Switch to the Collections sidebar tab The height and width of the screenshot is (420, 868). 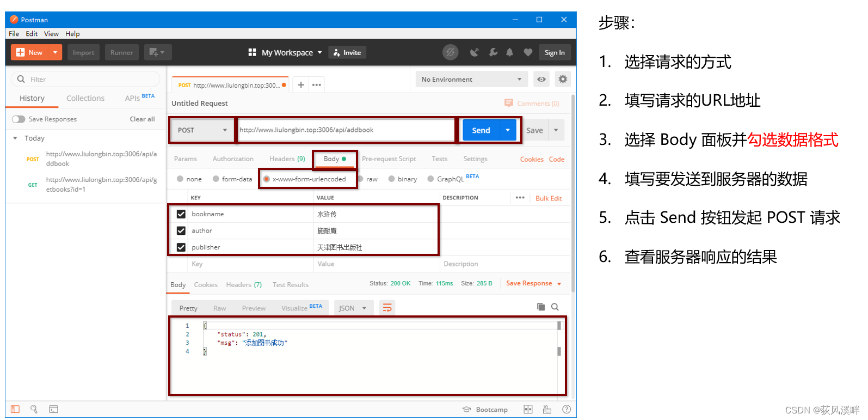(x=85, y=99)
